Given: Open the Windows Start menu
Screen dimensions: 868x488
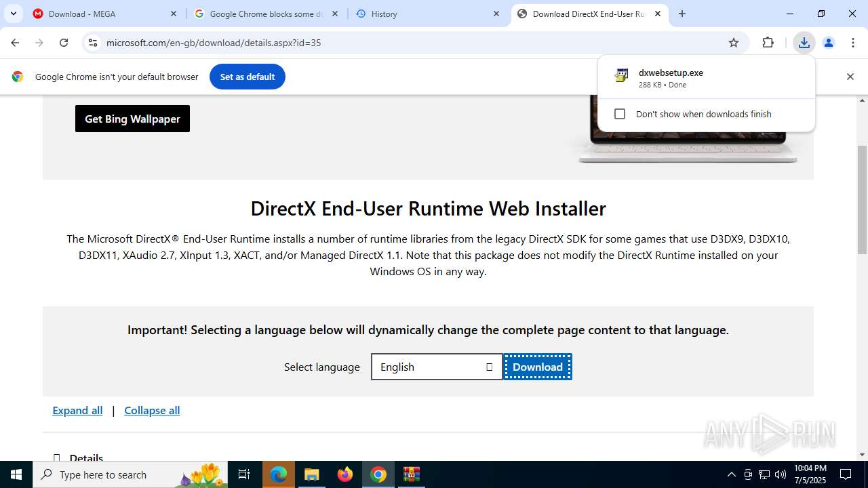Looking at the screenshot, I should 16,474.
